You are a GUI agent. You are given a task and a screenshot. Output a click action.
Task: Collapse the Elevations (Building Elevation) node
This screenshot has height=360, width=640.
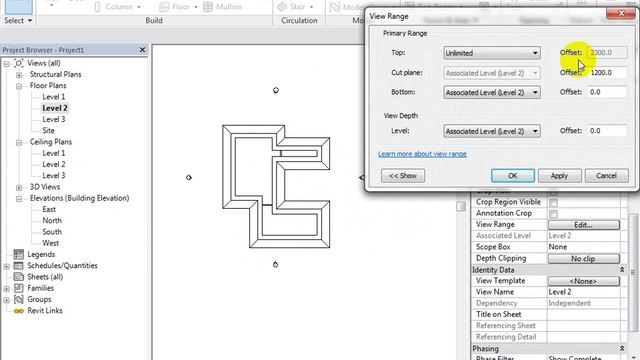tap(19, 199)
